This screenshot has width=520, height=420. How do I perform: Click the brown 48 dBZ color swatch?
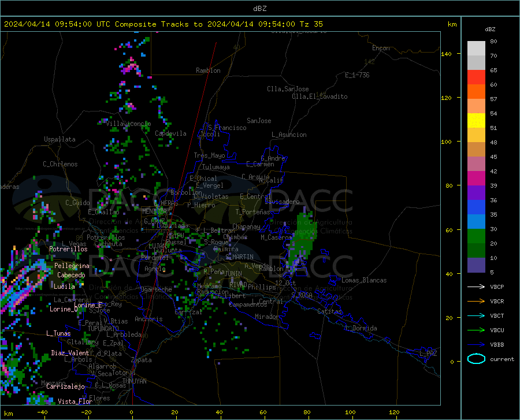click(x=476, y=150)
